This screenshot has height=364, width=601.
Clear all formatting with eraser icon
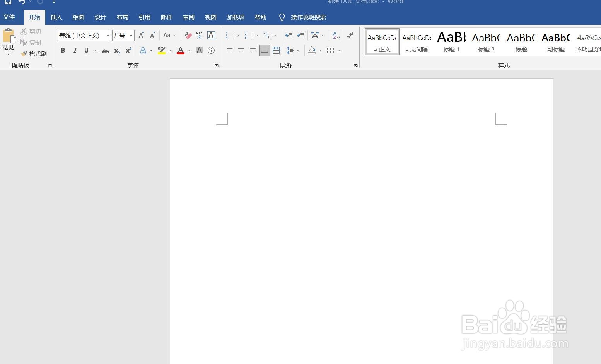coord(188,35)
